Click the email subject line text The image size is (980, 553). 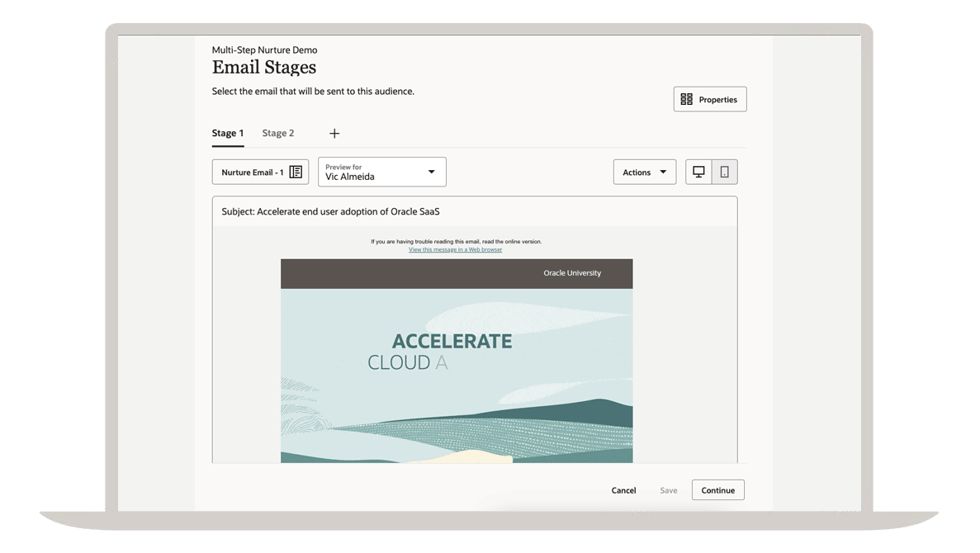pos(330,212)
